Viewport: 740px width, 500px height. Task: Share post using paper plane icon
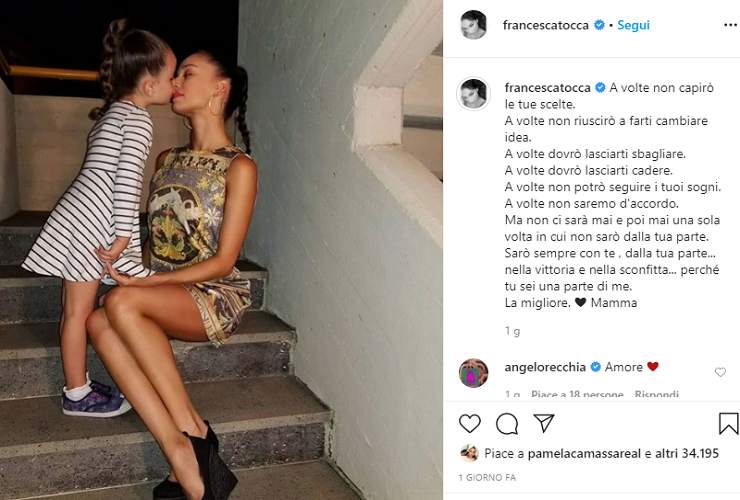[544, 423]
